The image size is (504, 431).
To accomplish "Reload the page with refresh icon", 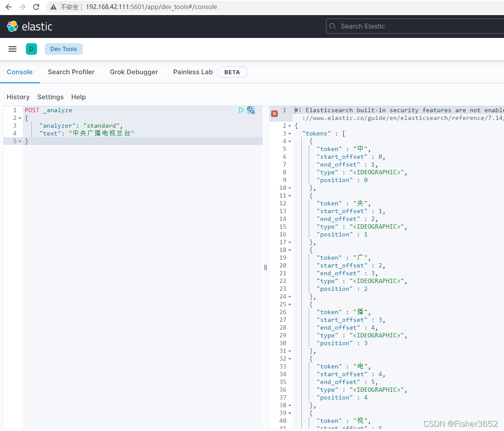I will click(x=36, y=7).
